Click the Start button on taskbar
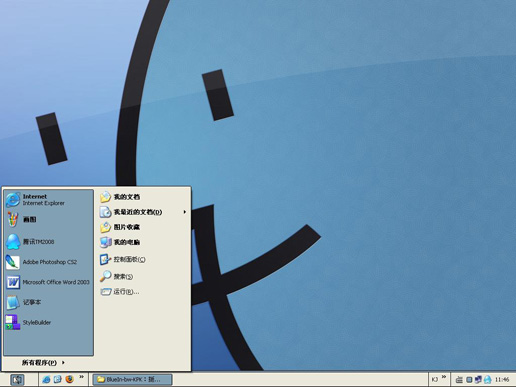 (x=17, y=379)
